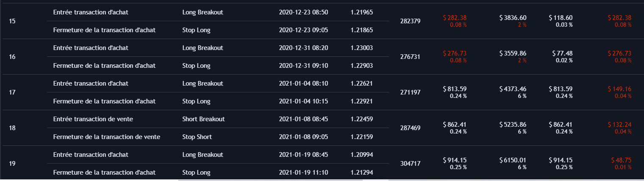Click profit value $ 813.59 of trade 17
Screen dimensions: 644x181
pyautogui.click(x=455, y=89)
